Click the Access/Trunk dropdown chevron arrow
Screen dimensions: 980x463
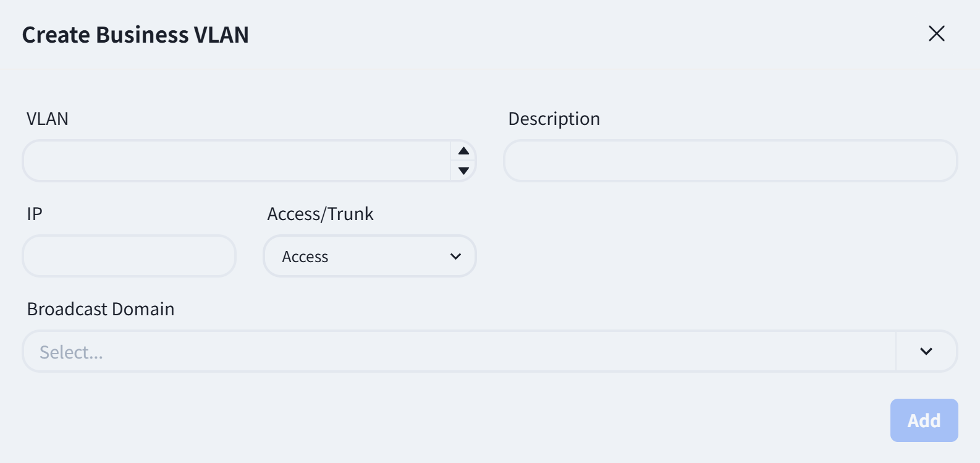point(456,257)
